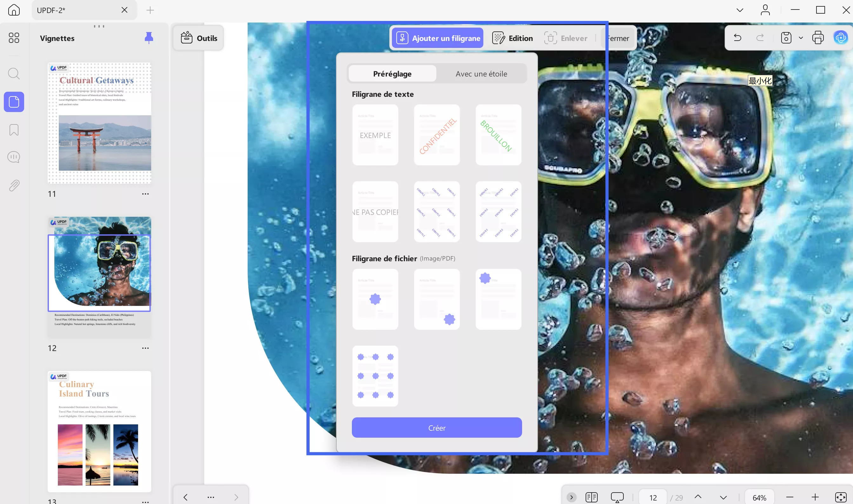Open page 12 diver thumbnail
Image resolution: width=853 pixels, height=504 pixels.
[x=99, y=277]
